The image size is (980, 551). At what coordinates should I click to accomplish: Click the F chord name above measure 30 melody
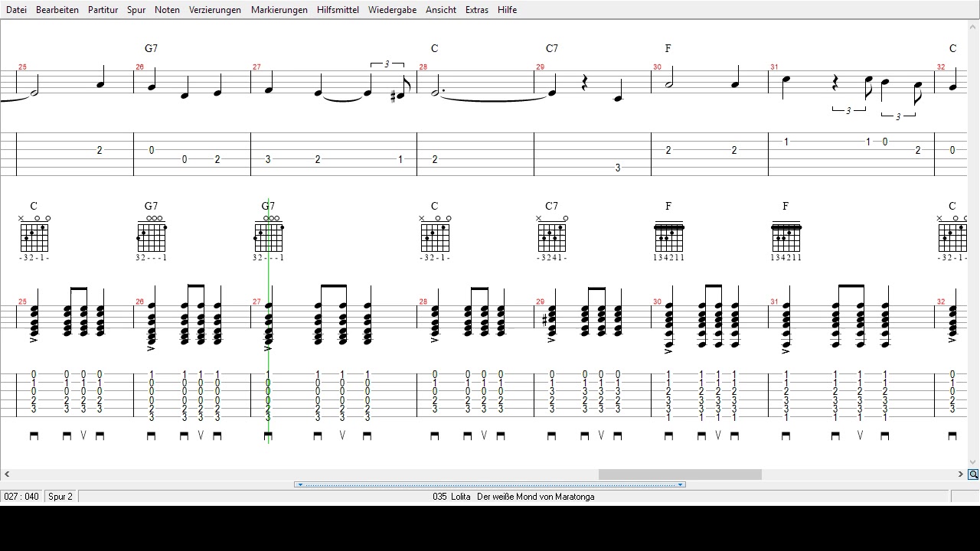click(668, 48)
